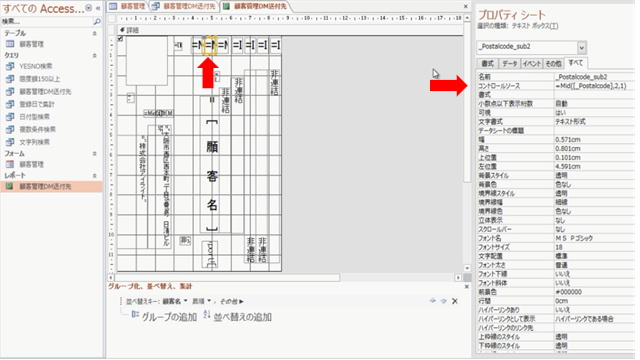Open the 顧客管理 form icon in フォーム
The image size is (640, 360).
pyautogui.click(x=10, y=164)
